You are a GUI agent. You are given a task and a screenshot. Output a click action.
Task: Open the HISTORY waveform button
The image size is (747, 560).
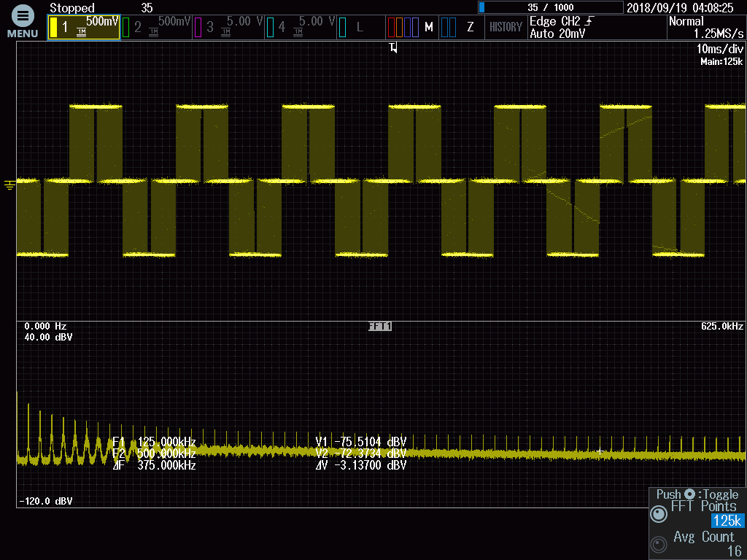point(506,28)
